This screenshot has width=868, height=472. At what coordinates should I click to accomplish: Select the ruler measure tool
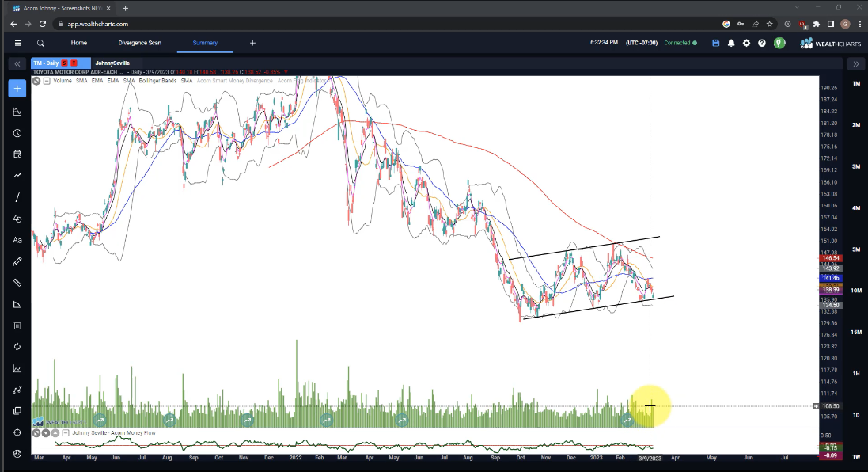(x=17, y=283)
